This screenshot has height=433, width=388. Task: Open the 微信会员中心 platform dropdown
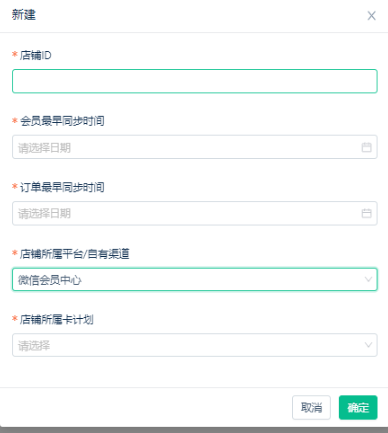[195, 279]
